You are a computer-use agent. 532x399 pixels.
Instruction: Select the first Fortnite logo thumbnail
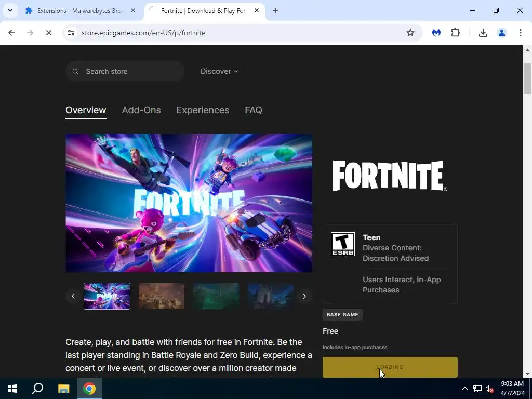(x=107, y=296)
